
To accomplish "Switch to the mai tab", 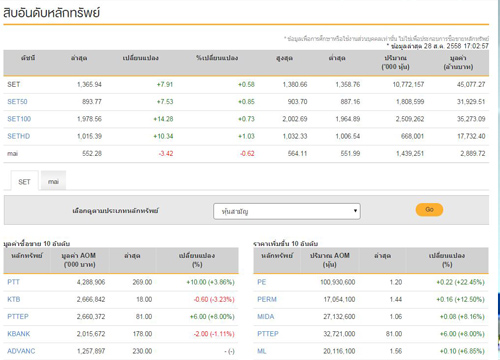I will tap(53, 182).
